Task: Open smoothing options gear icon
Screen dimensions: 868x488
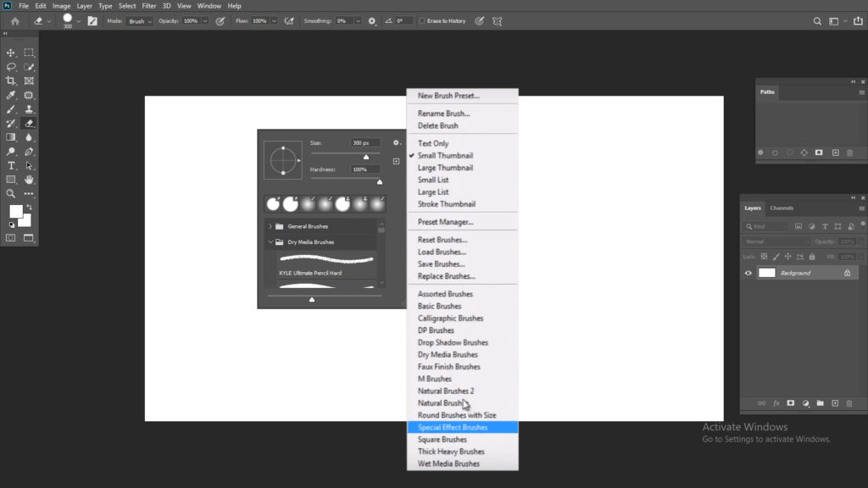Action: point(372,21)
